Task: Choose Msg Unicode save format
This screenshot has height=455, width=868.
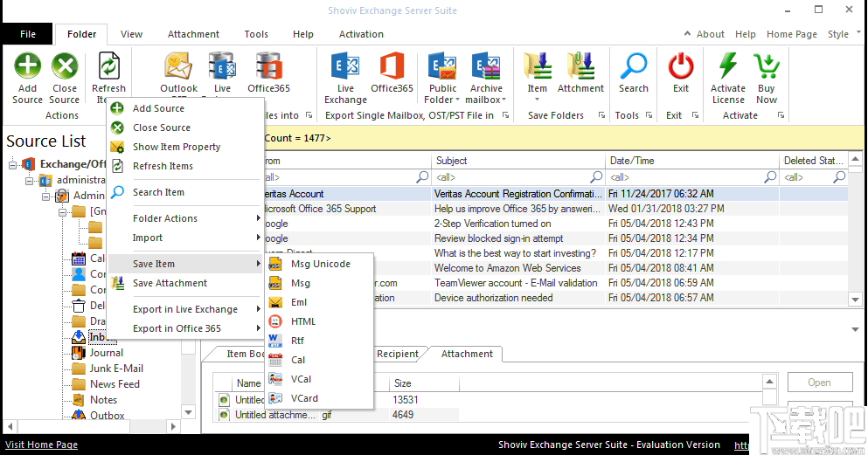Action: (x=319, y=264)
